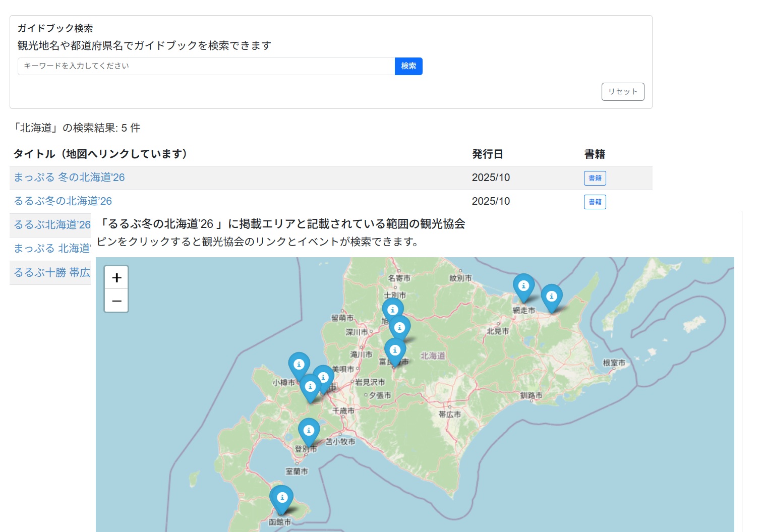Click the easternmost info pin on the map

[x=551, y=297]
